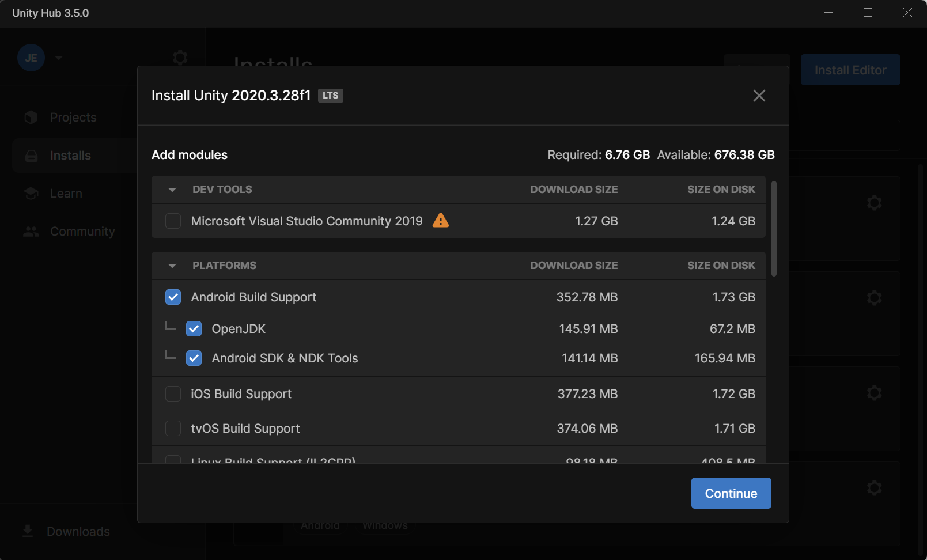The width and height of the screenshot is (927, 560).
Task: Check the iOS Build Support checkbox
Action: click(173, 394)
